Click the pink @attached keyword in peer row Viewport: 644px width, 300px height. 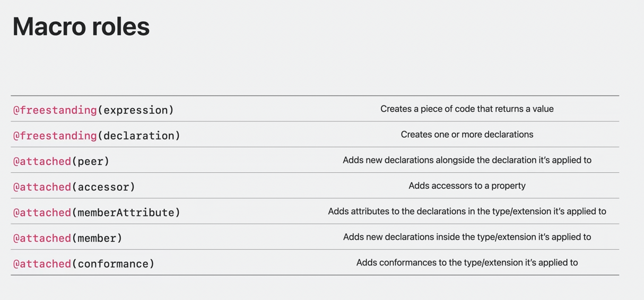point(42,161)
